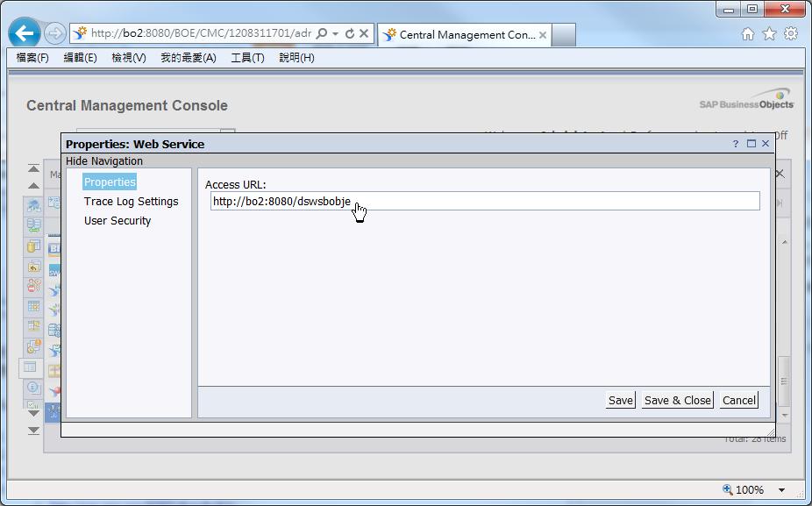The height and width of the screenshot is (506, 812).
Task: Click the Save & Close button
Action: click(677, 399)
